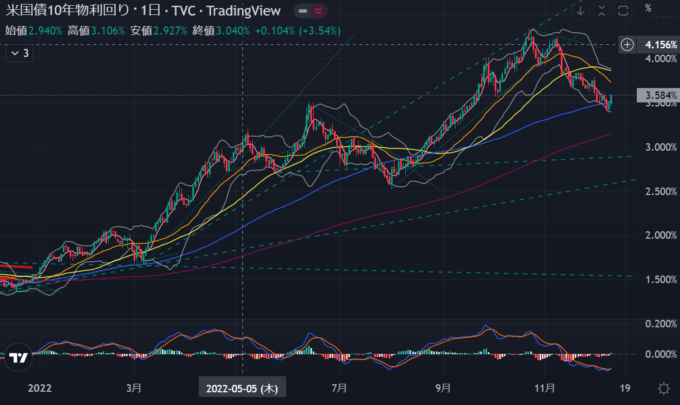Click the 4.156% crosshair price label
680x405 pixels.
click(657, 45)
